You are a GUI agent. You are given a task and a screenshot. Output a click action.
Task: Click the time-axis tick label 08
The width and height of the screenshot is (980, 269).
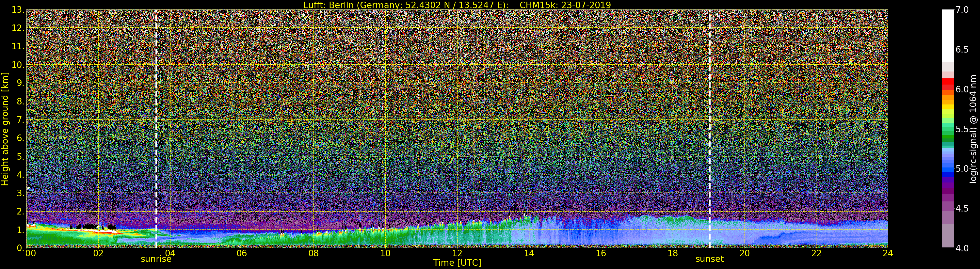click(313, 253)
